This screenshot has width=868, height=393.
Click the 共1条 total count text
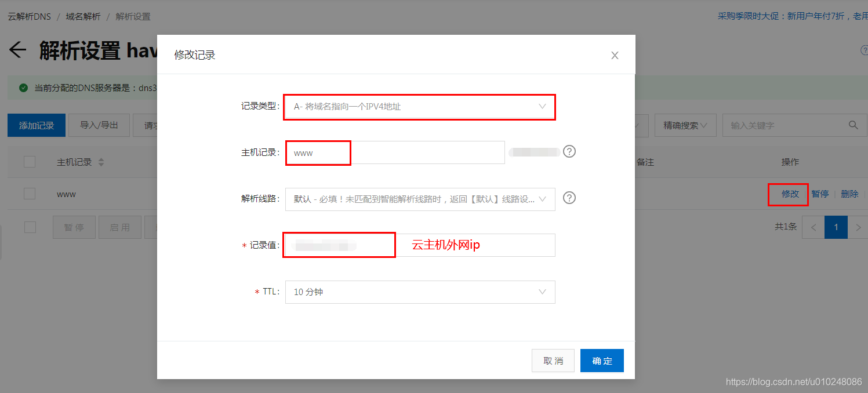786,227
